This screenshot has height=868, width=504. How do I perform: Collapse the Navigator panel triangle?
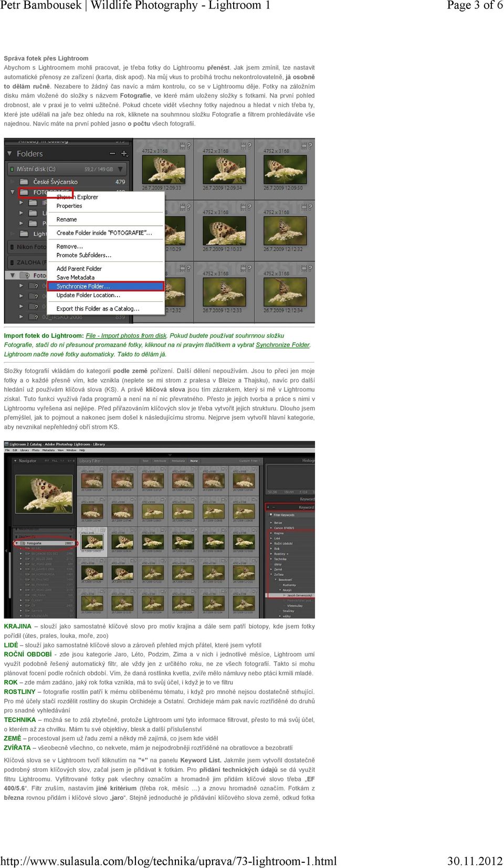[x=15, y=461]
